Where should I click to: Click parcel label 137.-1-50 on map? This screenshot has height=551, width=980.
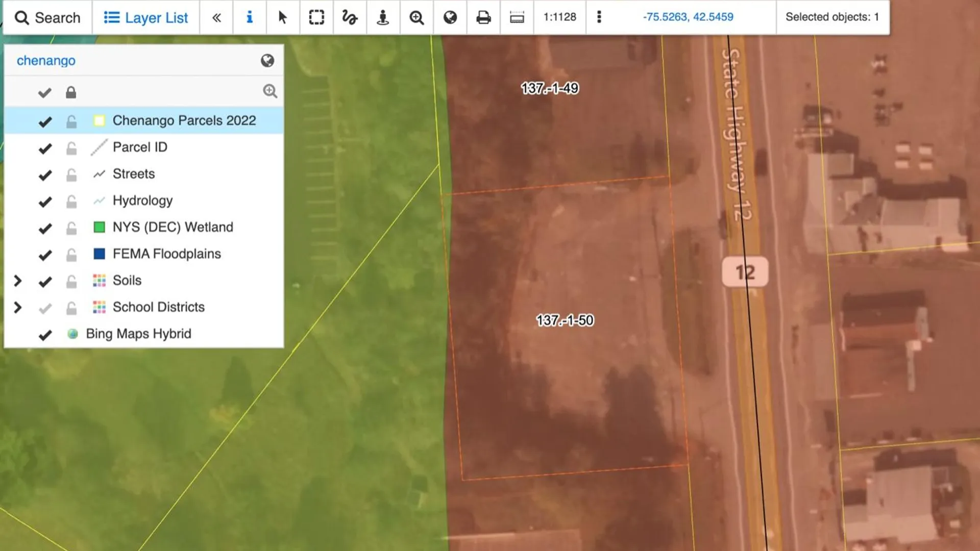click(x=565, y=320)
